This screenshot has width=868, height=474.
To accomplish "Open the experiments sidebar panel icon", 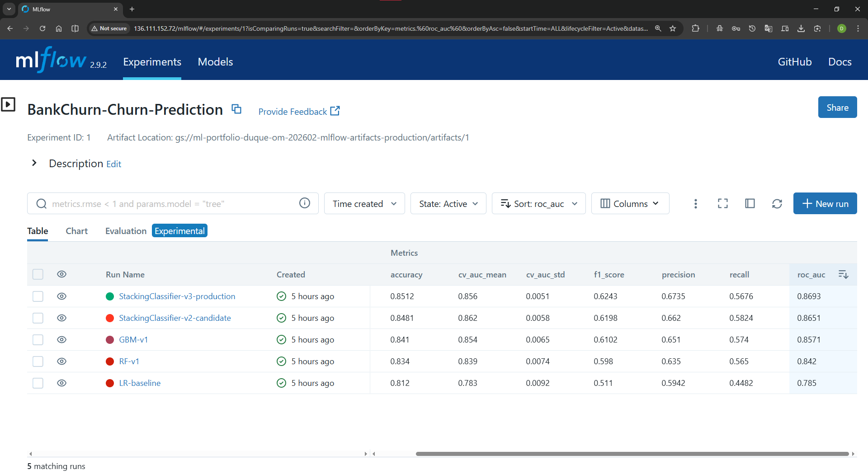I will [x=8, y=104].
